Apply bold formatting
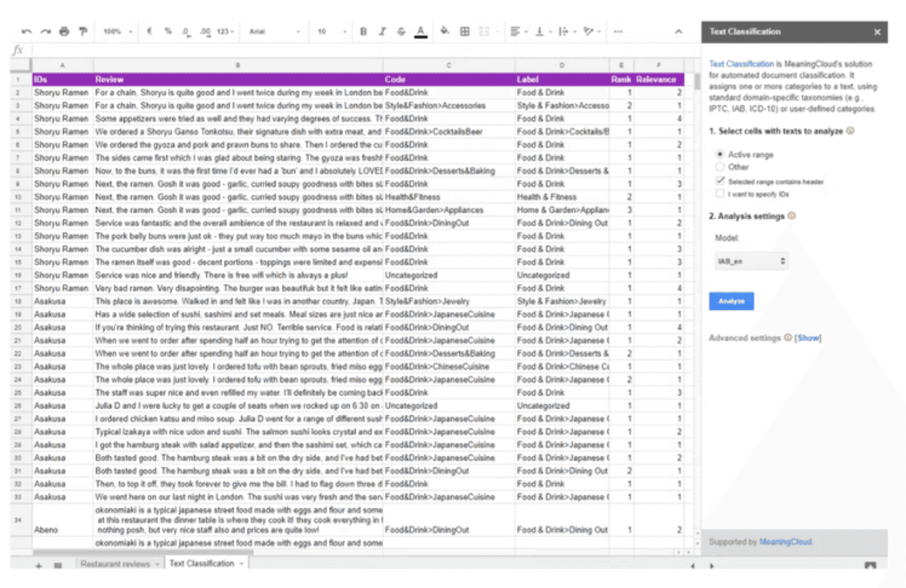This screenshot has height=588, width=906. tap(363, 31)
